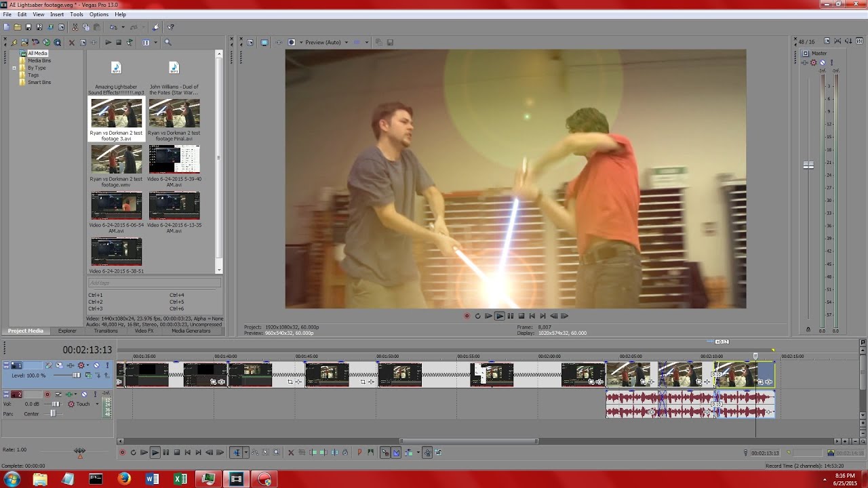Select the Normal Edit tool
This screenshot has width=868, height=488.
click(237, 452)
